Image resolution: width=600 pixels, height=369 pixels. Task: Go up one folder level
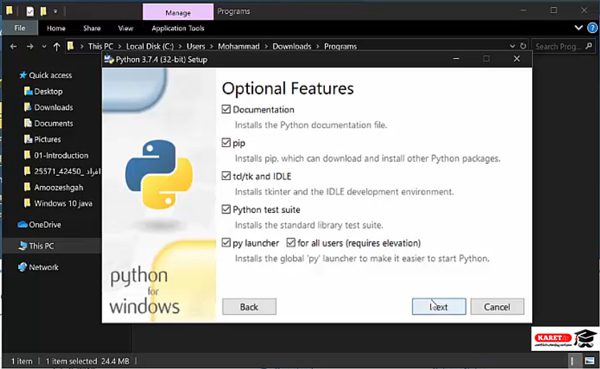coord(57,47)
